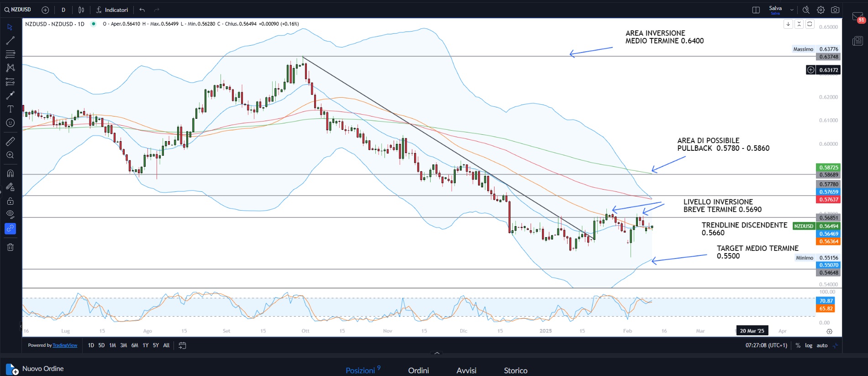This screenshot has height=376, width=868.
Task: Select the Text annotation tool
Action: point(10,109)
